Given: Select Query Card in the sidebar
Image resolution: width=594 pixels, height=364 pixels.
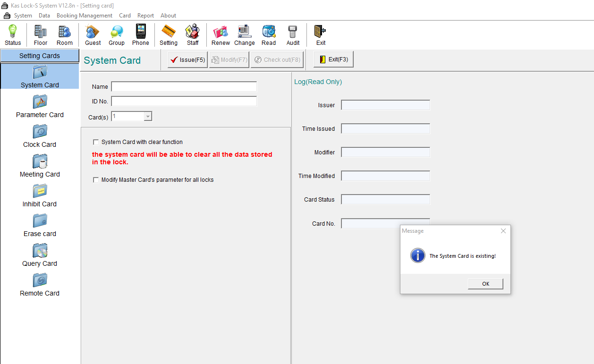Looking at the screenshot, I should coord(40,255).
